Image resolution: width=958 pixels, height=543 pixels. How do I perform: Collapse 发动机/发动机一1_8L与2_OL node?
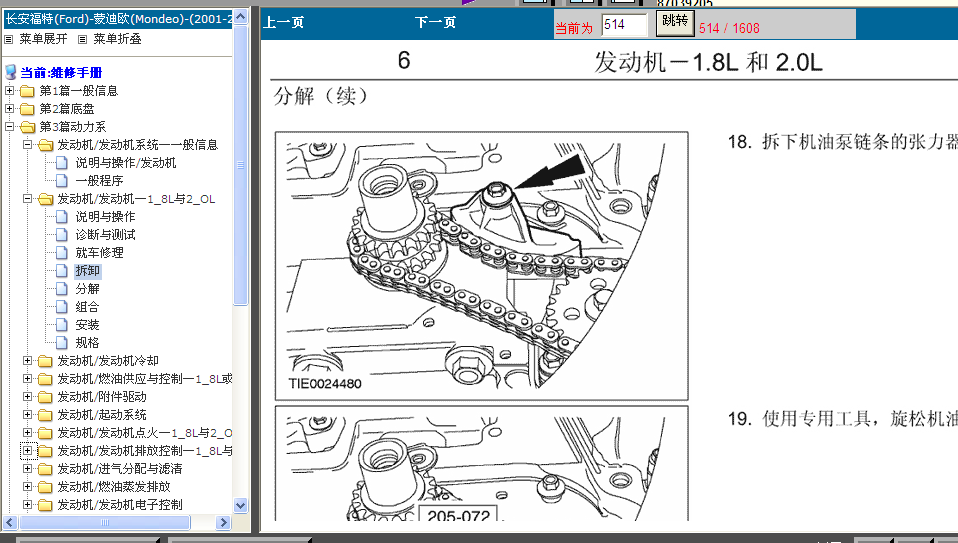coord(27,199)
